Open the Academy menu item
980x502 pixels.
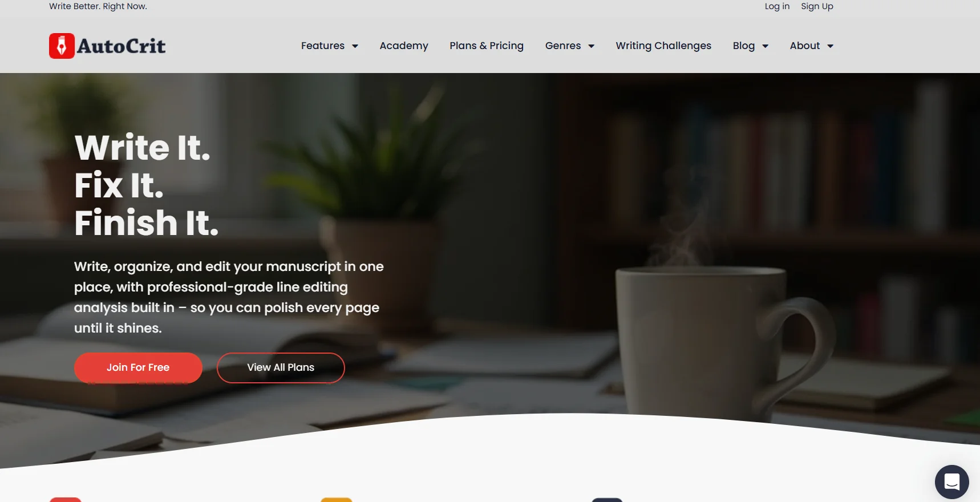coord(404,46)
